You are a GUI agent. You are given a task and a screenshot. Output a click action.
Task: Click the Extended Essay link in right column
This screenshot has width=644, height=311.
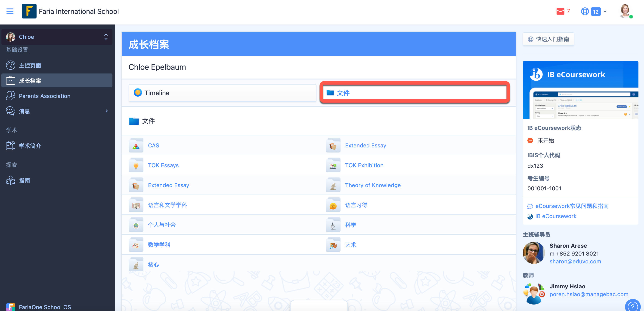[x=365, y=145]
